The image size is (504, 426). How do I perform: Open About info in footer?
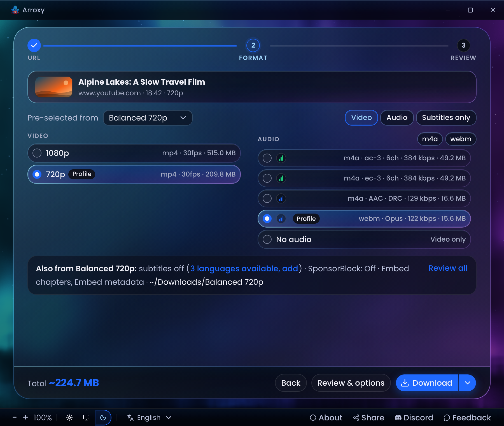click(326, 418)
